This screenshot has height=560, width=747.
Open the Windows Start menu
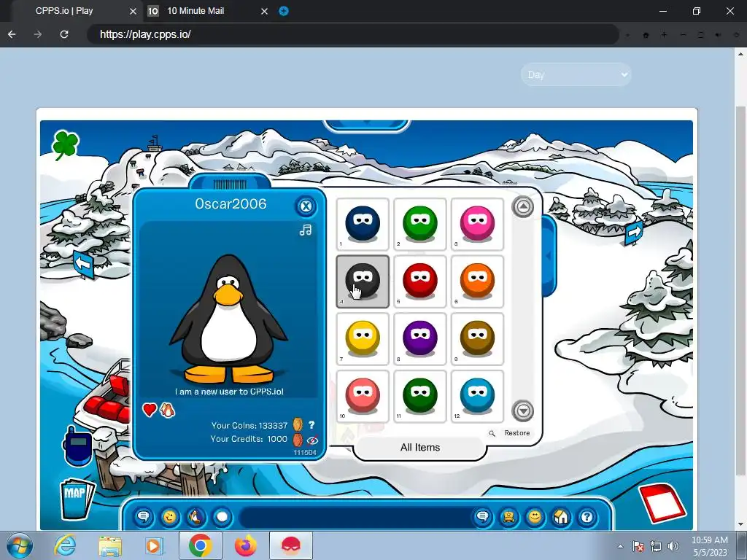(20, 545)
